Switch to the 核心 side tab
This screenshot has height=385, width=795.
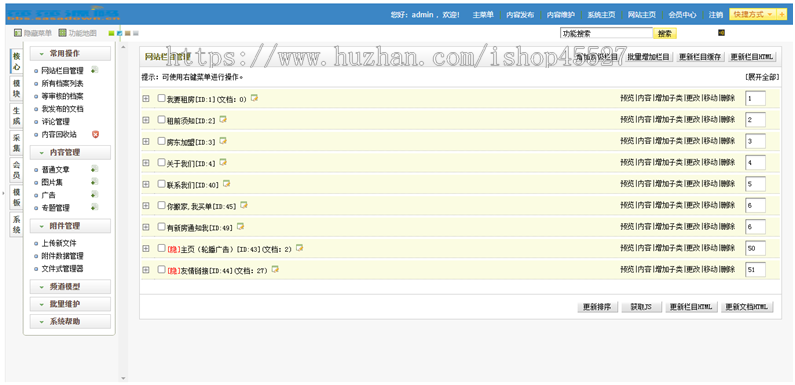coord(17,62)
